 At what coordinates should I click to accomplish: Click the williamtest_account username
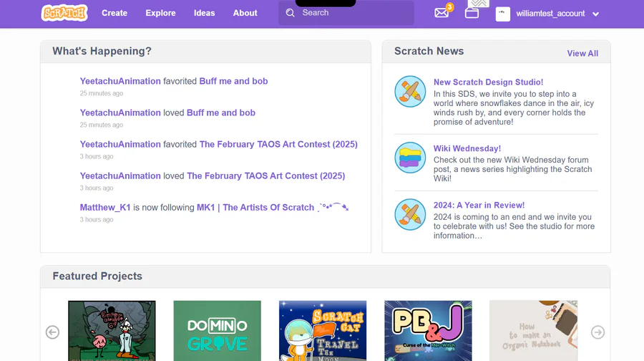[x=550, y=14]
